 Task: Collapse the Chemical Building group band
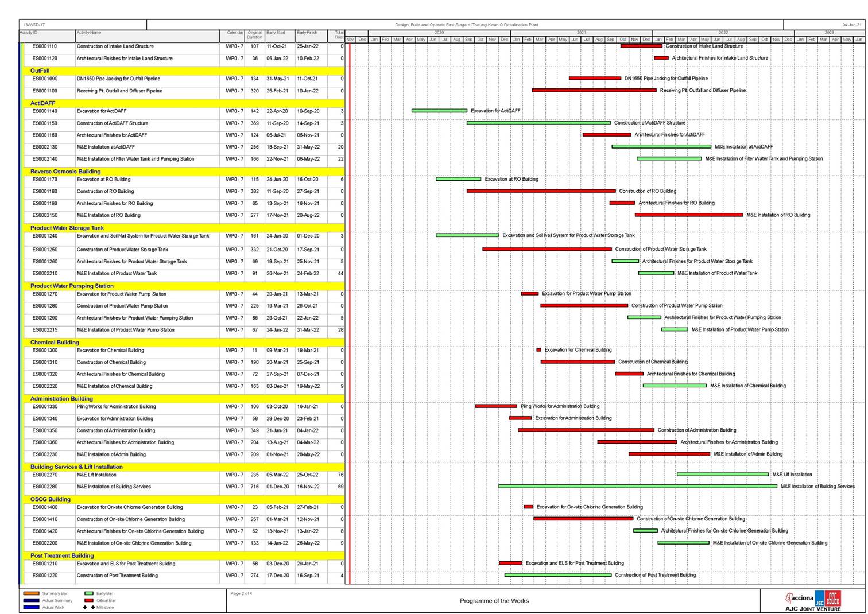(55, 342)
